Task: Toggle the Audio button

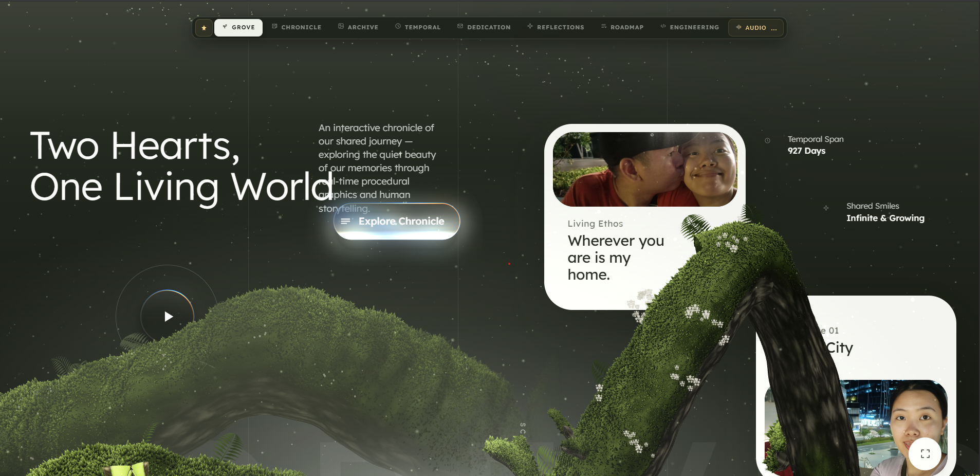Action: 756,28
